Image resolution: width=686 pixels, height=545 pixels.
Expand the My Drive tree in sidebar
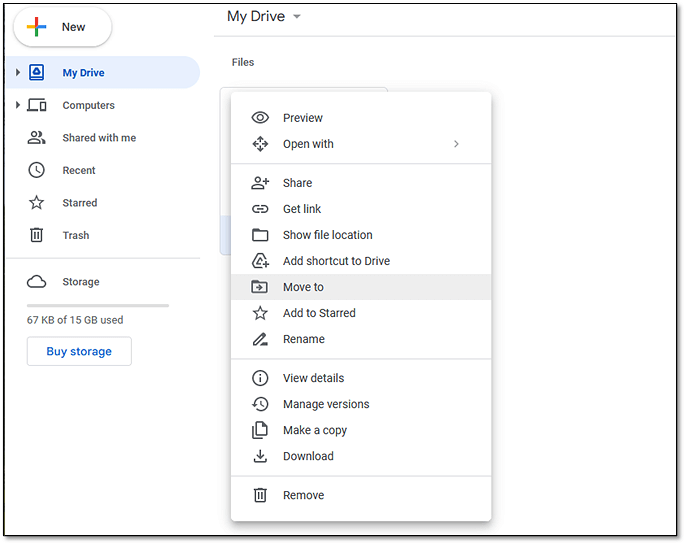(18, 73)
